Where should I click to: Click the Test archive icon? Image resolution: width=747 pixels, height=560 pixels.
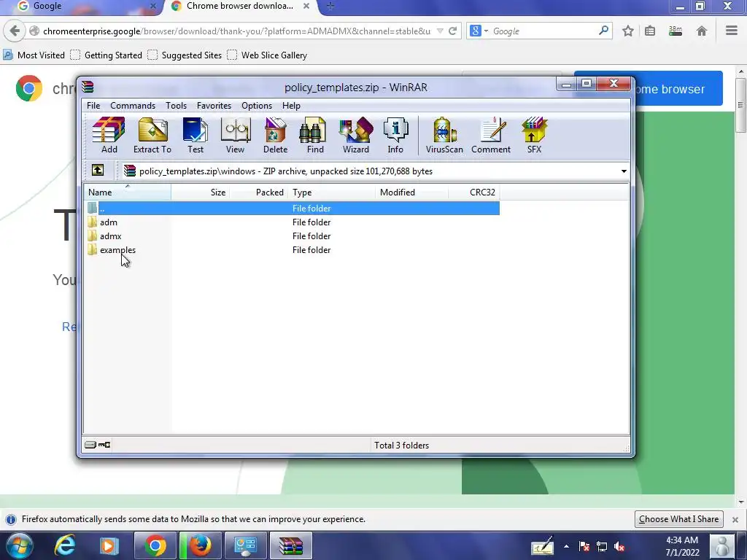point(196,135)
